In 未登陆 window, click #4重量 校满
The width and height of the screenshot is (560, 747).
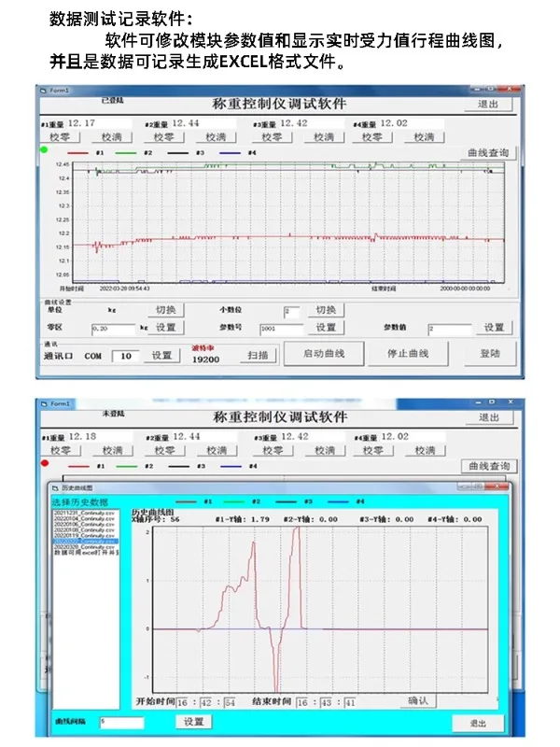click(425, 451)
